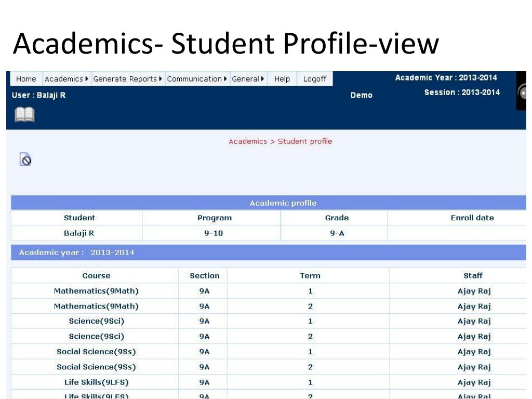Expand the Communication menu arrow
The image size is (532, 399).
(x=225, y=79)
